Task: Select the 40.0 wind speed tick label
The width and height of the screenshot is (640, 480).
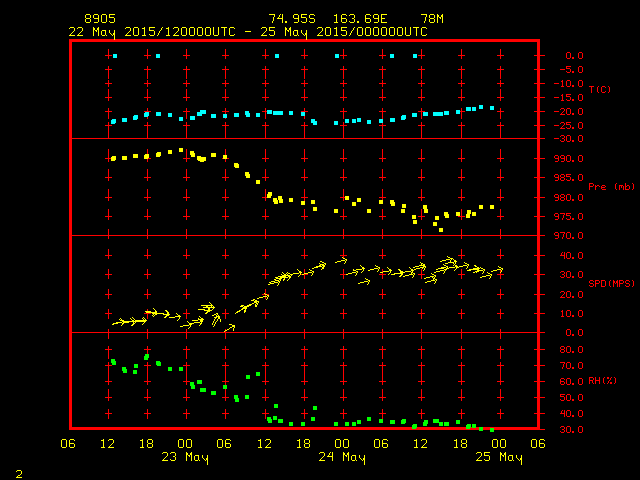Action: point(571,256)
